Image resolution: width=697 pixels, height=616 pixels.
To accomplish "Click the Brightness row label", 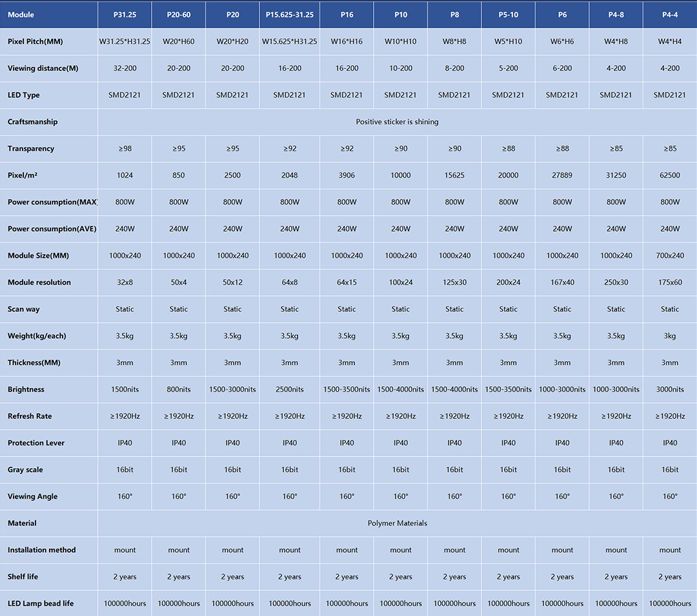I will click(26, 389).
